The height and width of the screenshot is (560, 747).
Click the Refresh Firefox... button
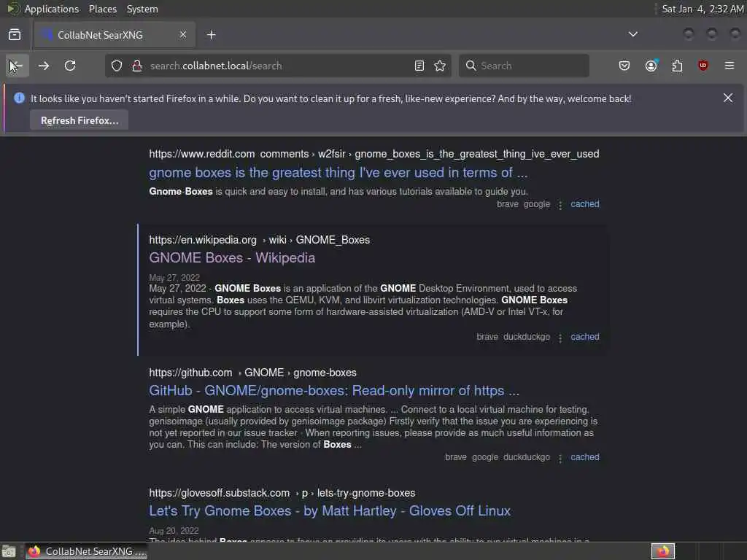pos(79,120)
